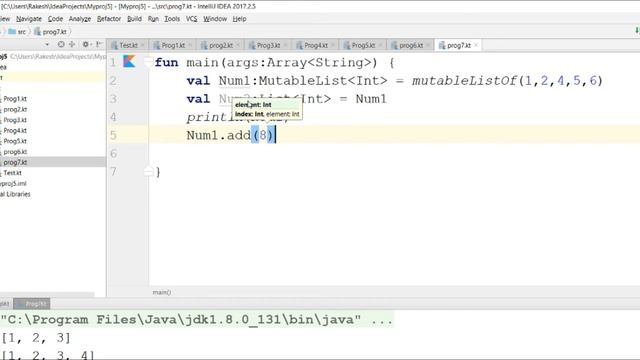Close the Test.kt editor tab
640x360 pixels.
tap(142, 45)
